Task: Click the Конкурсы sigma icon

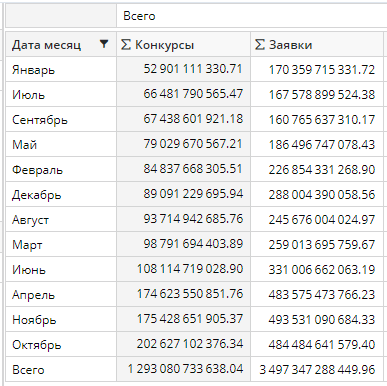Action: (126, 44)
